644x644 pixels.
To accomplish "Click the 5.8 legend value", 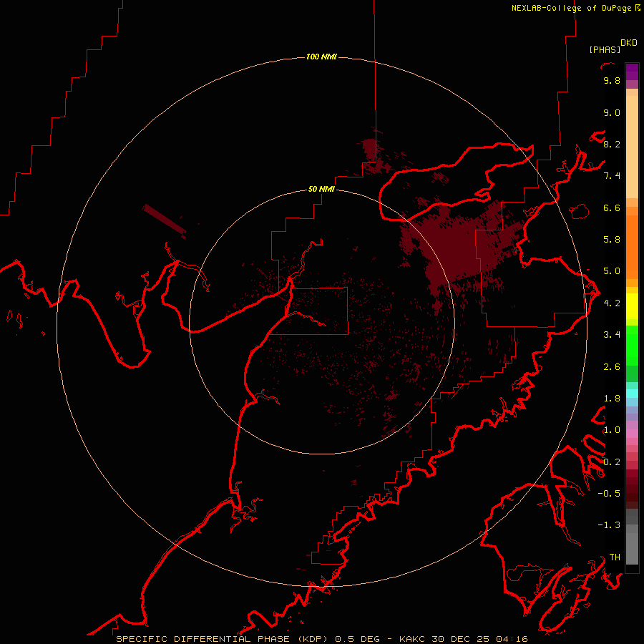I will 612,240.
